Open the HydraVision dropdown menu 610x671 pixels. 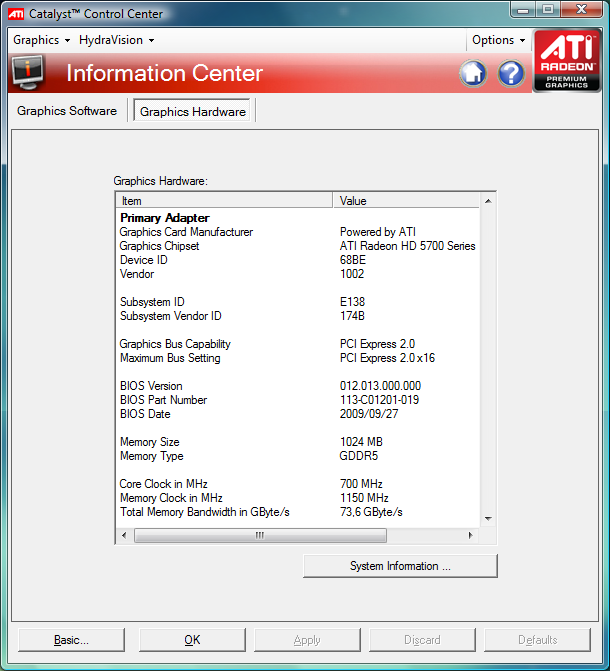(x=116, y=40)
